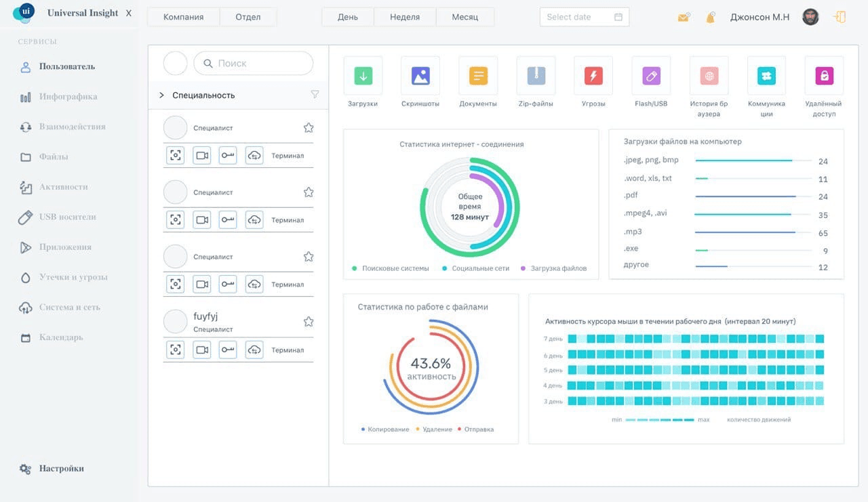Open the Select date picker

pyautogui.click(x=585, y=17)
